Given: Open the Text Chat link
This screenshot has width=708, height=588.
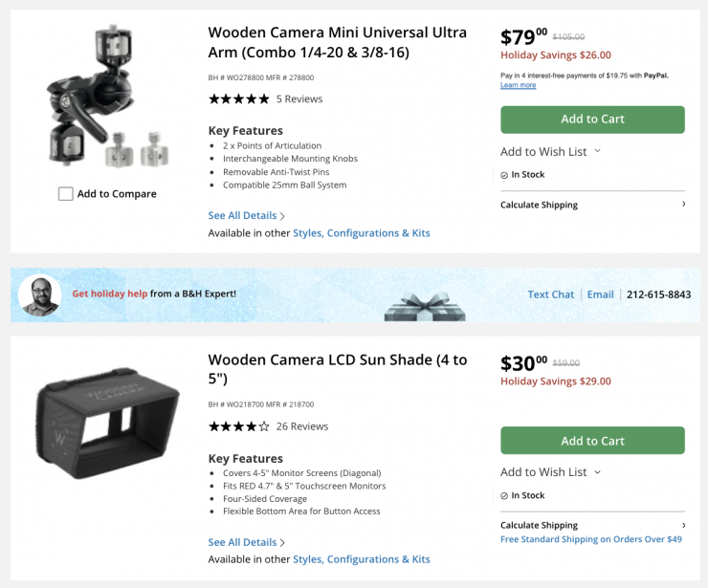Looking at the screenshot, I should pos(551,294).
